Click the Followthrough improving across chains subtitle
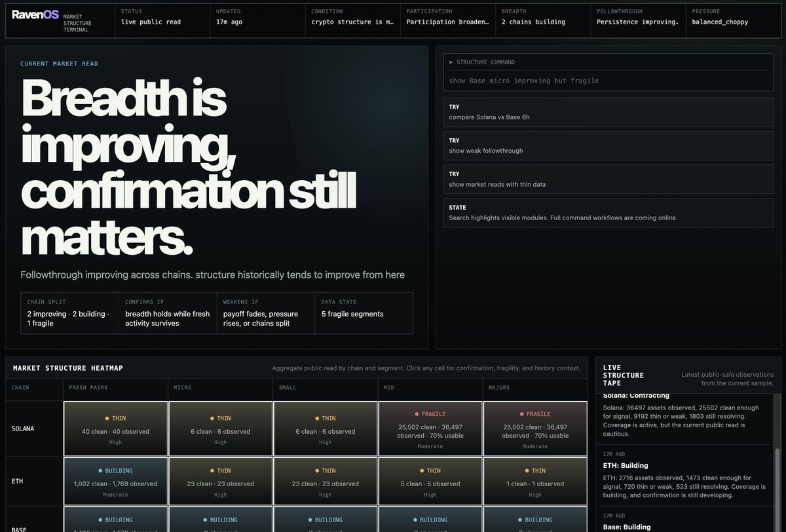Viewport: 786px width, 532px height. (213, 275)
